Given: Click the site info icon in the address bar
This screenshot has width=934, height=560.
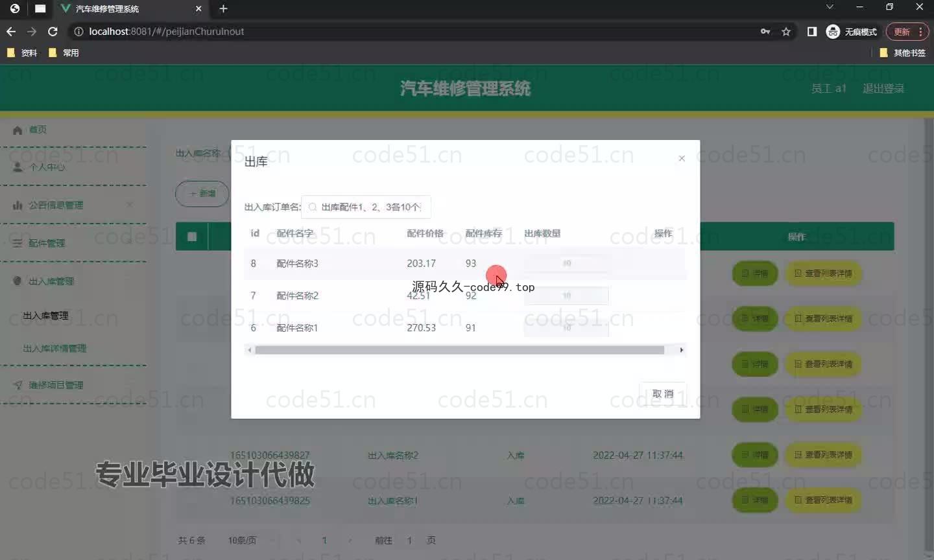Looking at the screenshot, I should 78,32.
